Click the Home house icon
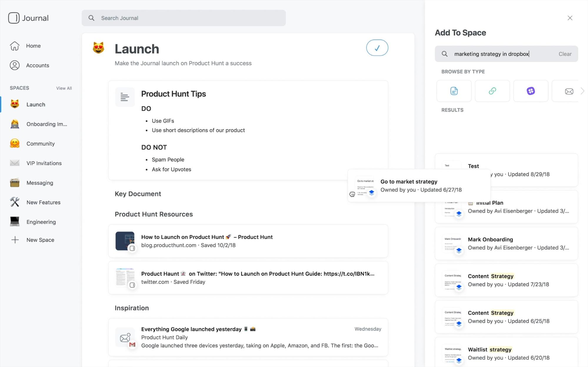The height and width of the screenshot is (367, 588). (14, 46)
